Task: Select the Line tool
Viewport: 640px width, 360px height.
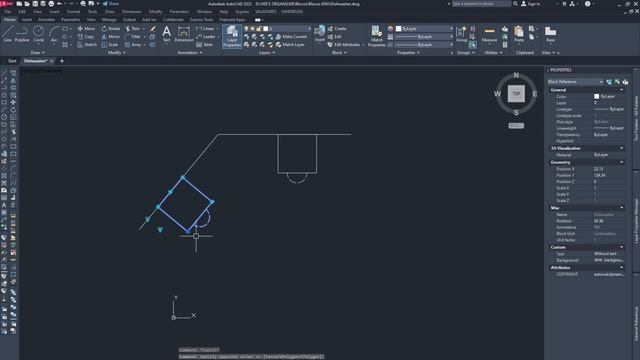Action: point(8,34)
